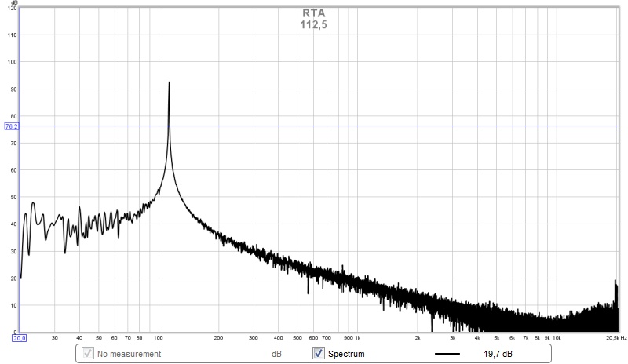This screenshot has height=364, width=628.
Task: Click the 20,5k Hz axis label
Action: point(616,338)
